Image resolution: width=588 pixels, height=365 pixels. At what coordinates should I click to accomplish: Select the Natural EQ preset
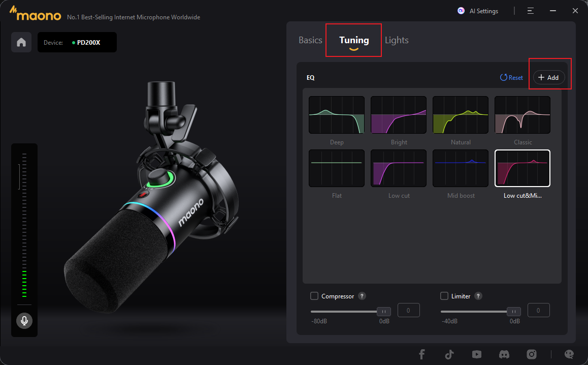tap(461, 115)
